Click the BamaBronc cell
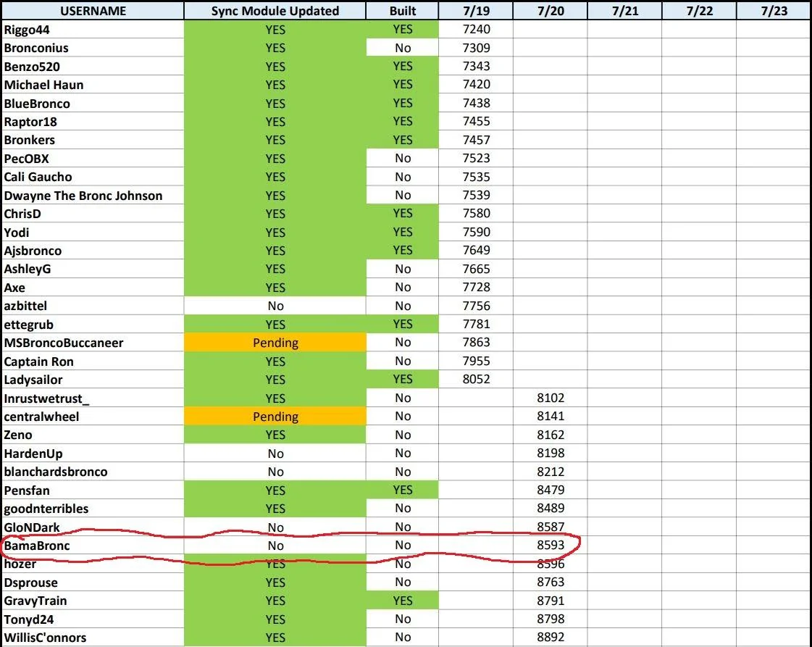The width and height of the screenshot is (812, 647). (93, 546)
